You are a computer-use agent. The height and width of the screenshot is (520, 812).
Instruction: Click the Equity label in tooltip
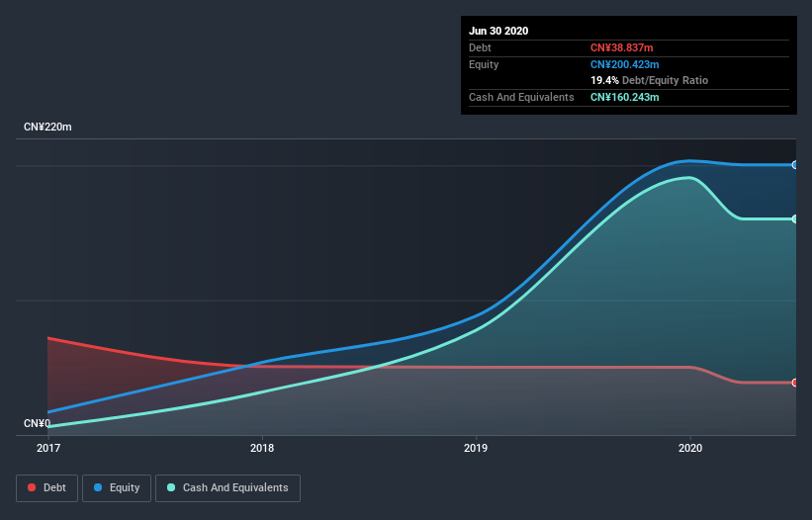(x=484, y=64)
